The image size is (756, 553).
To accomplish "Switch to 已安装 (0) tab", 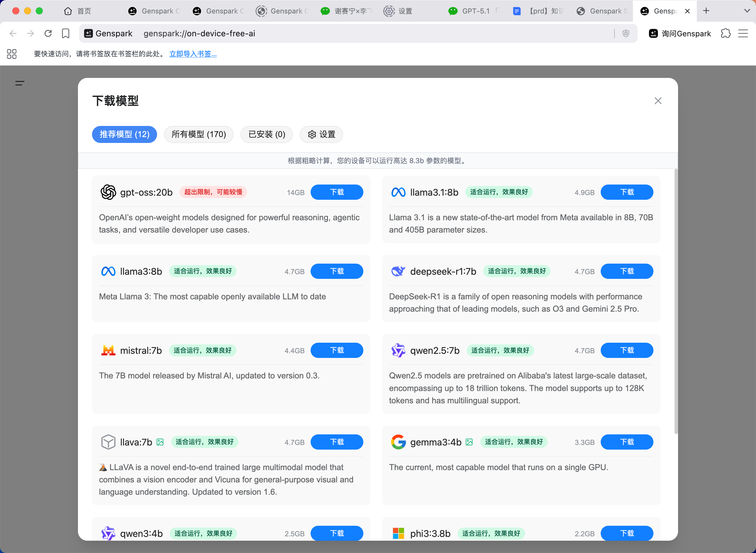I will 267,134.
